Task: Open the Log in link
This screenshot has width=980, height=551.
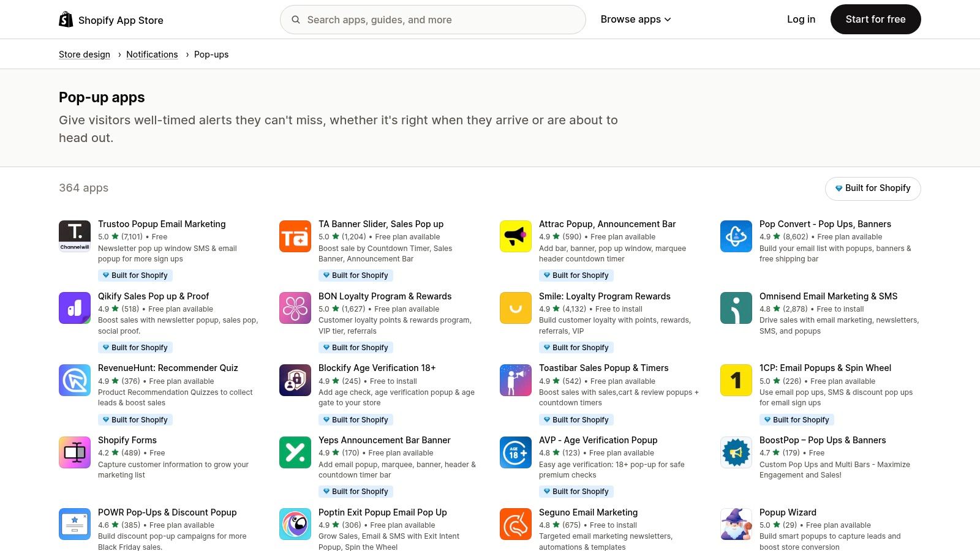Action: click(x=801, y=19)
